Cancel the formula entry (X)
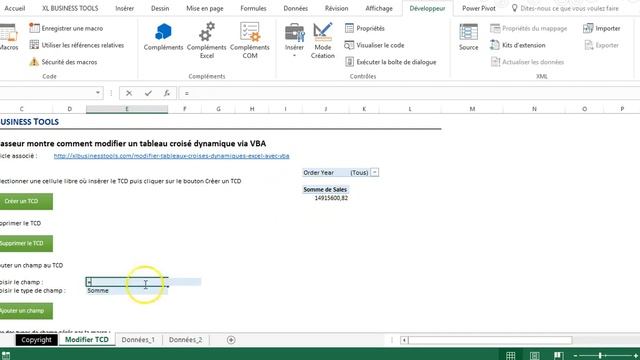Screen dimensions: 640x360 [x=129, y=93]
